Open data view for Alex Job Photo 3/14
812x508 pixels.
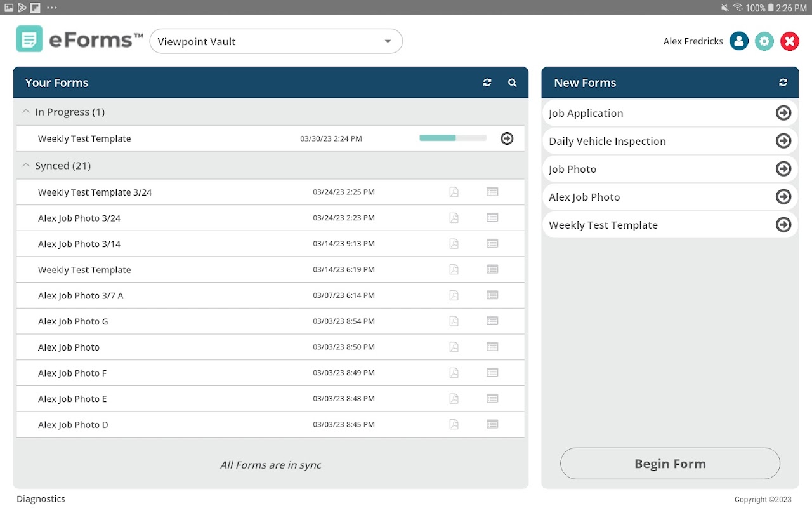pyautogui.click(x=492, y=243)
